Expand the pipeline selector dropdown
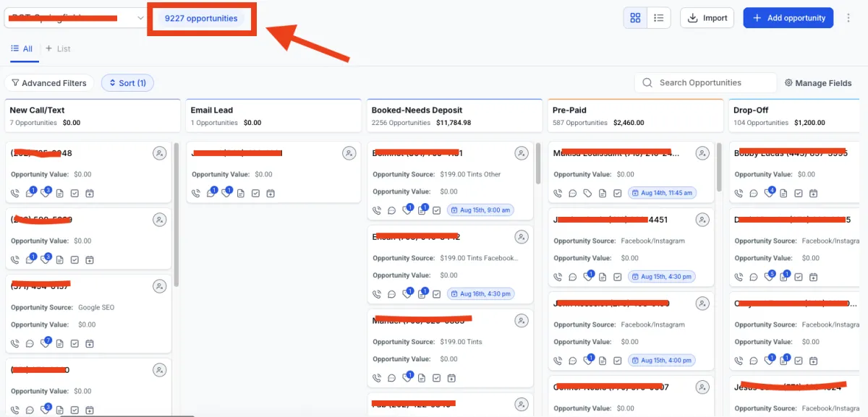Image resolution: width=868 pixels, height=417 pixels. pos(75,18)
